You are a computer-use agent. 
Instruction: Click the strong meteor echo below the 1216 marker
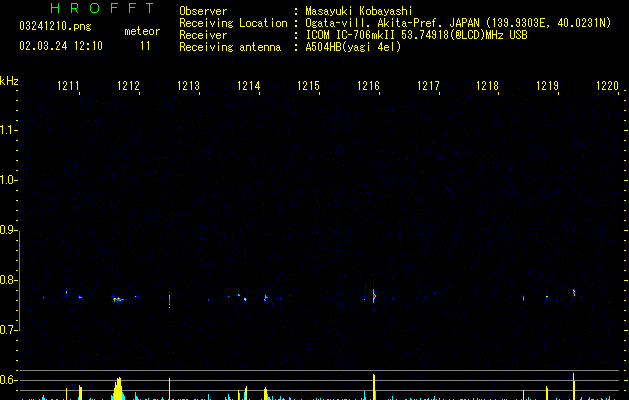tap(374, 296)
